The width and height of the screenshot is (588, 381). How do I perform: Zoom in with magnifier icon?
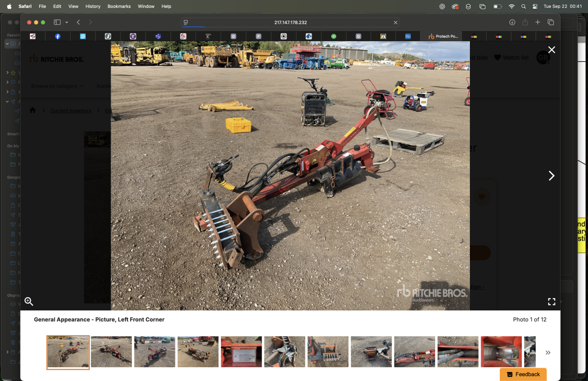(29, 302)
